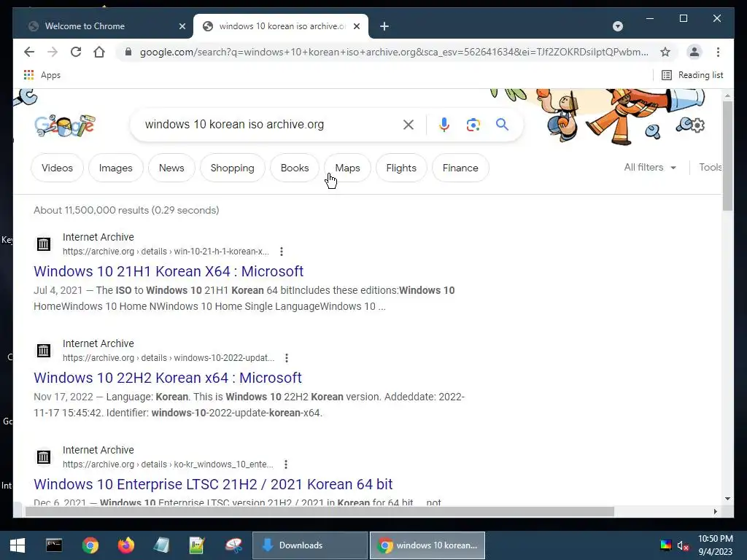The image size is (747, 560).
Task: Search by image with Google Lens icon
Action: pyautogui.click(x=473, y=125)
